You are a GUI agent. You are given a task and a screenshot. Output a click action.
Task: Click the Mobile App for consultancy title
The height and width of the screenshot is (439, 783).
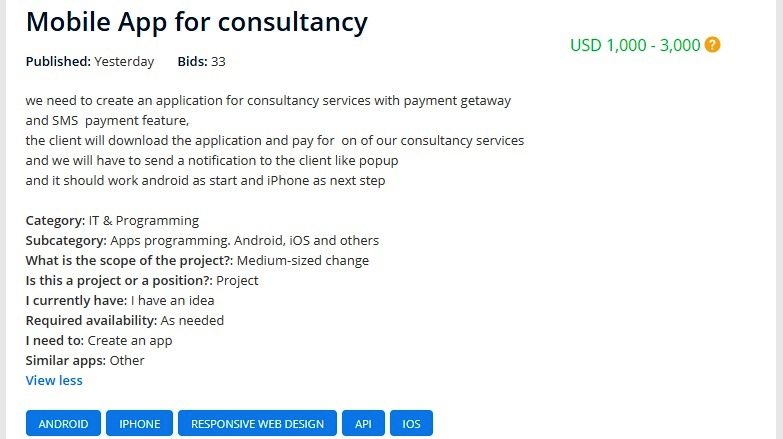pos(196,21)
